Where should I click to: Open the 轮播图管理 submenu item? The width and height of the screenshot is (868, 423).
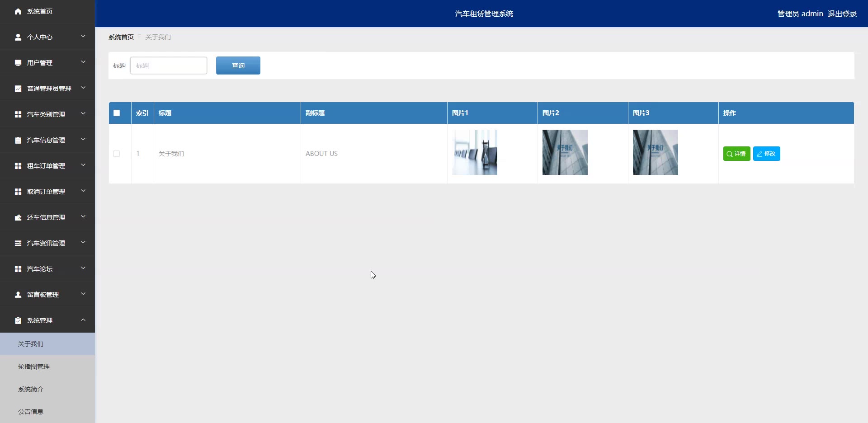(47, 367)
